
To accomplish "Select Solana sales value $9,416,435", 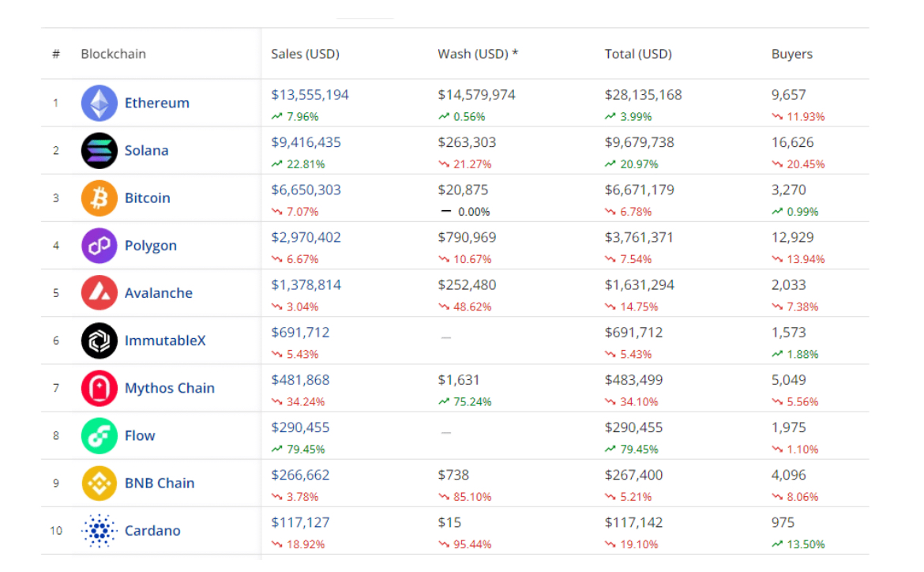I will click(x=306, y=143).
